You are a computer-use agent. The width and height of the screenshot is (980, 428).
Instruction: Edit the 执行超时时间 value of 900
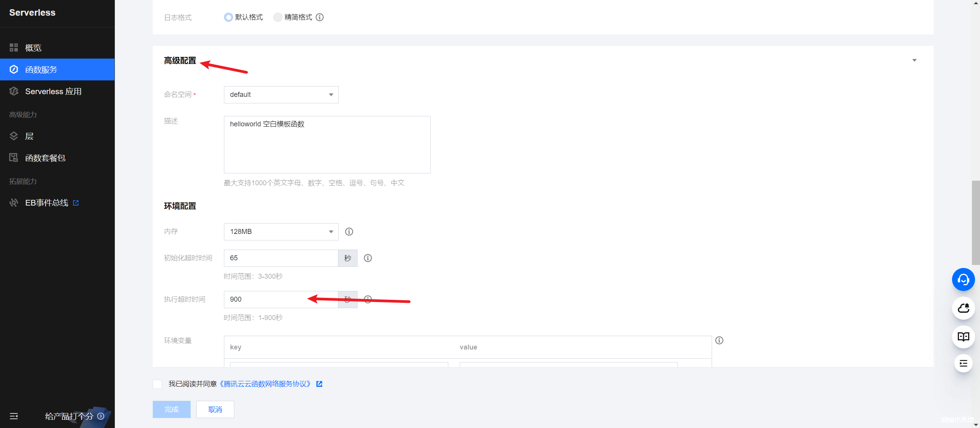click(268, 299)
